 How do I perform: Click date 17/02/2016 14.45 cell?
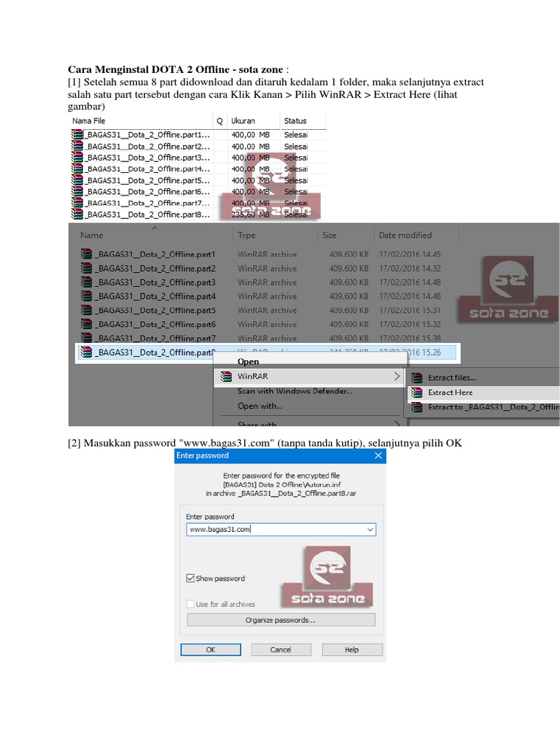pos(410,255)
